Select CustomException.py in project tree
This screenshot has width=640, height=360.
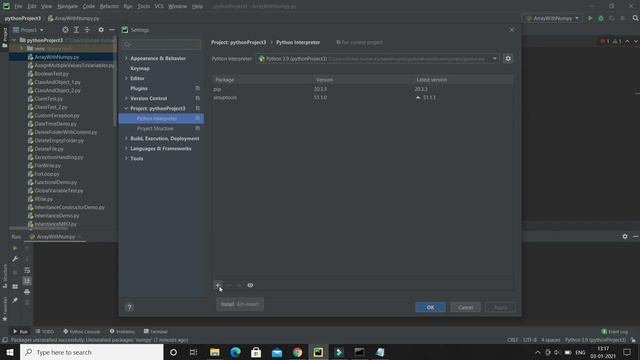(x=57, y=116)
